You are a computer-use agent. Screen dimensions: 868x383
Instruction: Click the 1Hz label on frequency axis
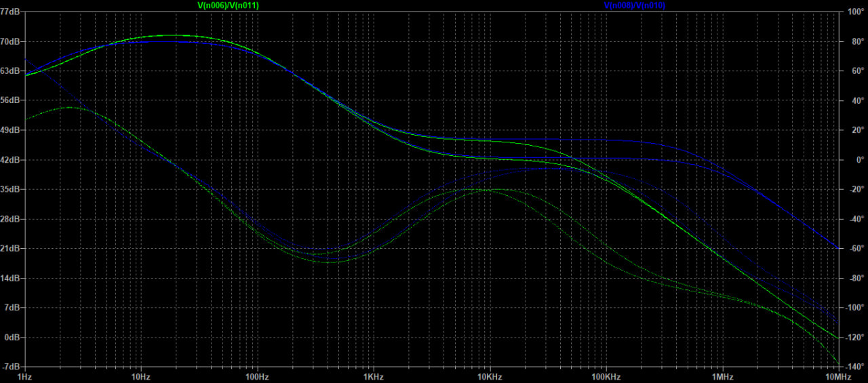[x=24, y=376]
